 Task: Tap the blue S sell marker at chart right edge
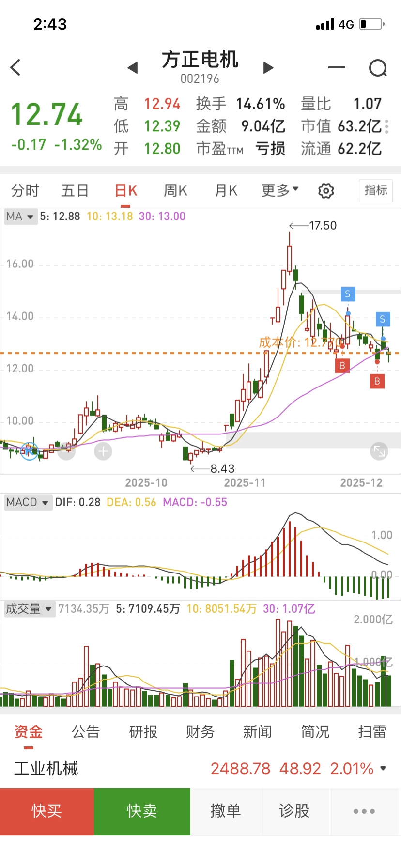tap(383, 319)
